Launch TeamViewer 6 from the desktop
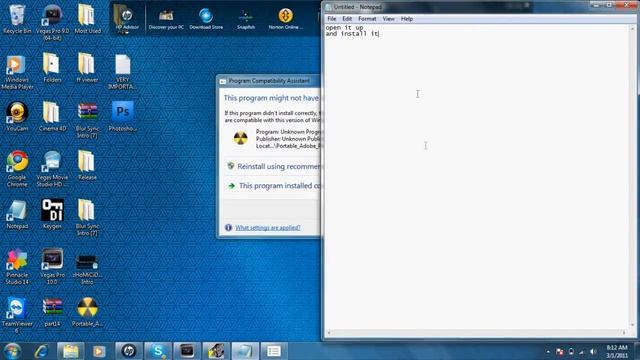 coord(17,316)
